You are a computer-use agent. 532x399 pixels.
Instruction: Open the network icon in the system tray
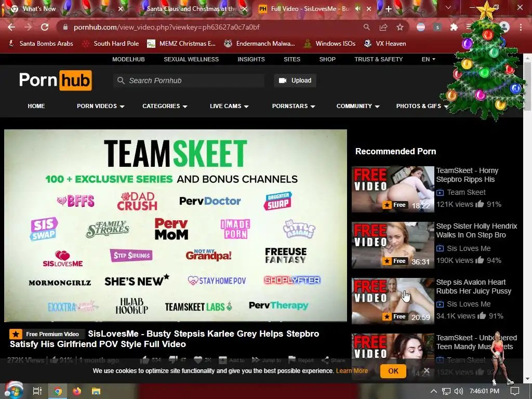(446, 391)
